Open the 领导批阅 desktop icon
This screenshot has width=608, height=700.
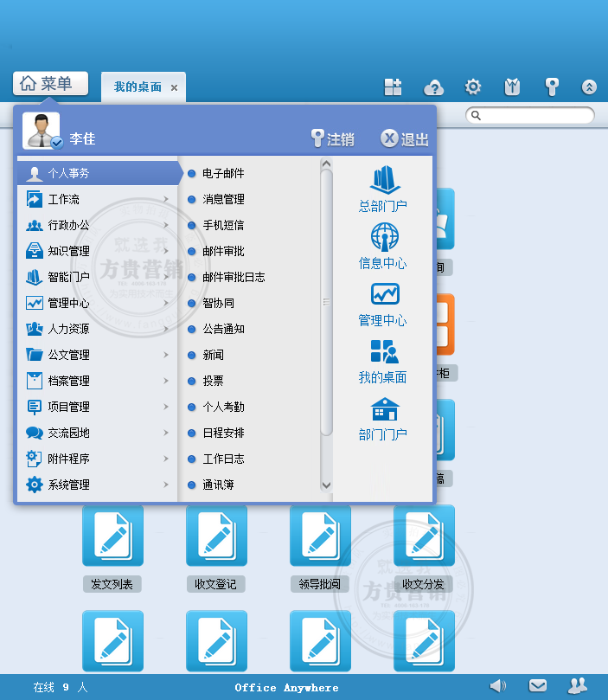(x=320, y=536)
